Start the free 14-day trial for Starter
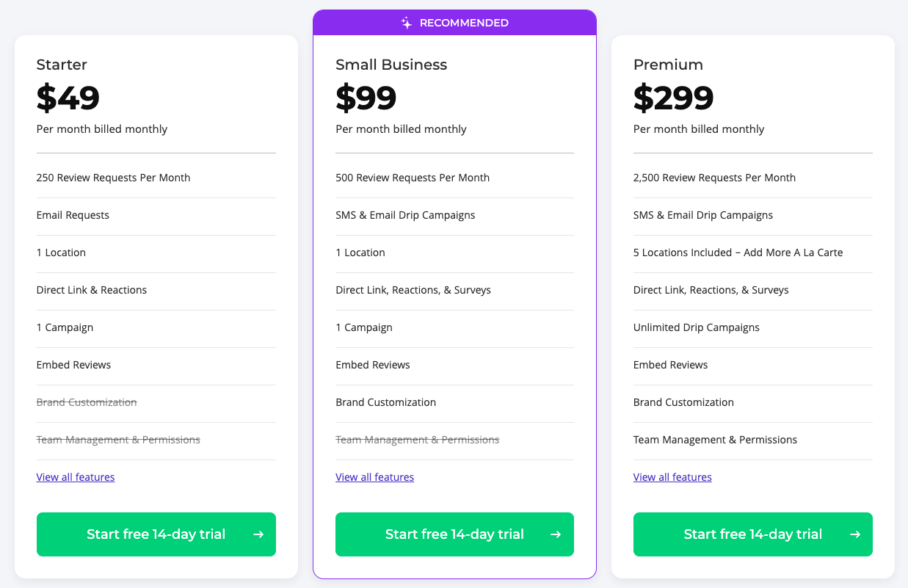The height and width of the screenshot is (588, 908). click(156, 534)
